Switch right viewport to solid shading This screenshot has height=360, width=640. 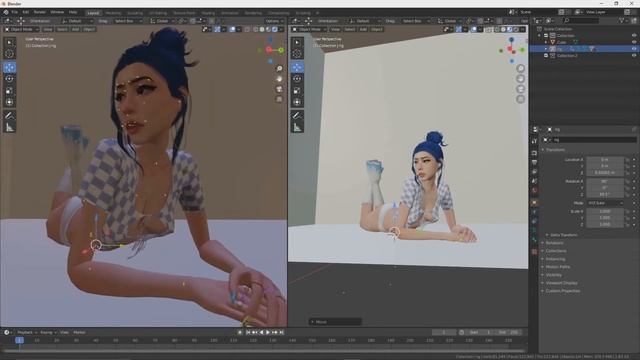tap(503, 29)
